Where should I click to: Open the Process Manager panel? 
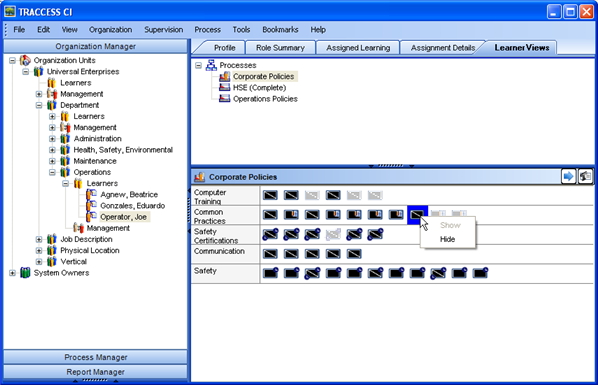click(x=95, y=357)
